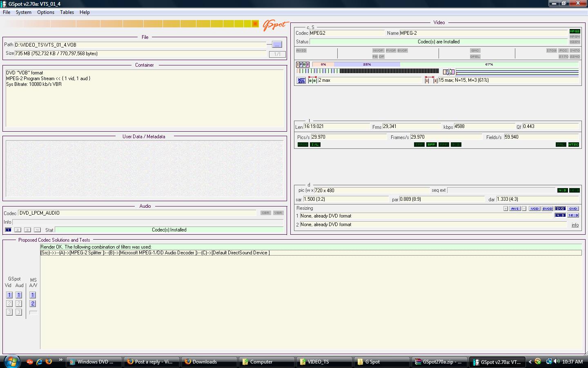Select the CVD resizing target
Image resolution: width=588 pixels, height=368 pixels.
573,209
